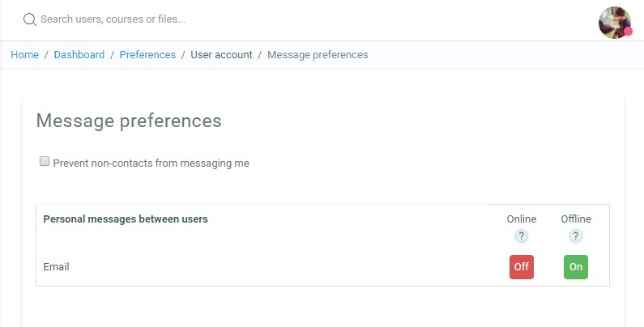Tick the prevent non-contacts messaging checkbox
This screenshot has height=327, width=644.
[x=45, y=161]
